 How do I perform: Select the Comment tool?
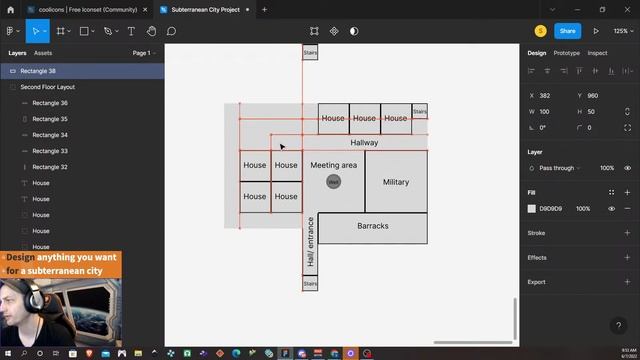coord(171,31)
